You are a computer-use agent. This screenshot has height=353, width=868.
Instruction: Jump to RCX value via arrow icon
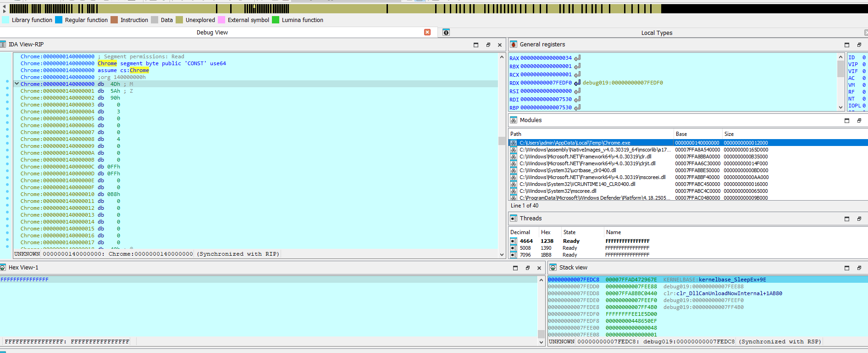(x=577, y=74)
